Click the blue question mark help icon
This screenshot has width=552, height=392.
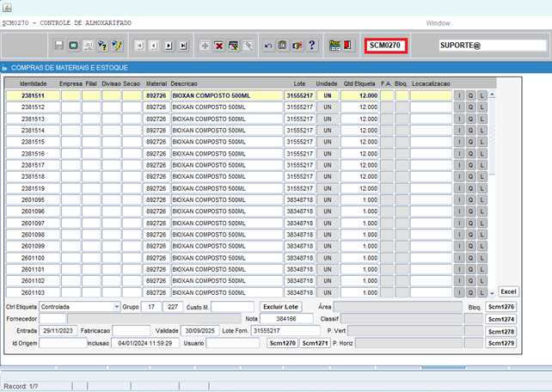pyautogui.click(x=311, y=46)
